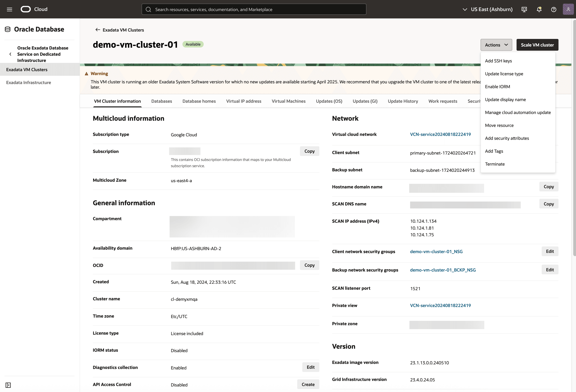Open the profile avatar menu
Viewport: 576px width, 392px height.
tap(568, 9)
